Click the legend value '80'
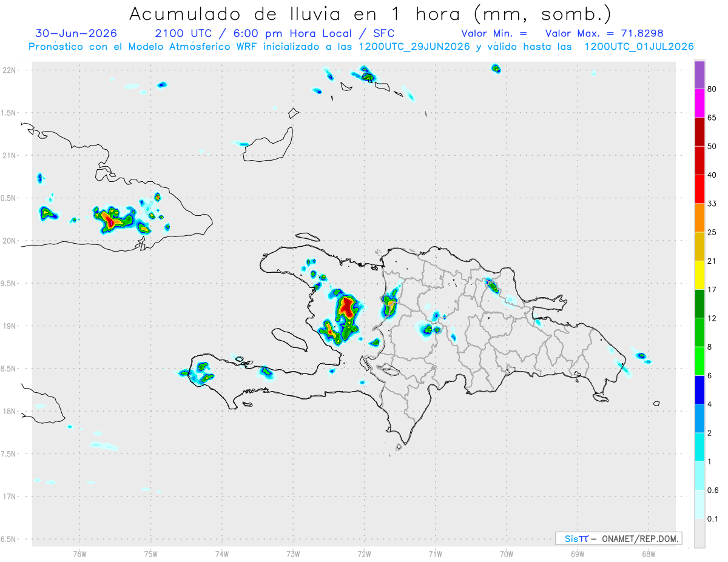The image size is (728, 562). [712, 90]
